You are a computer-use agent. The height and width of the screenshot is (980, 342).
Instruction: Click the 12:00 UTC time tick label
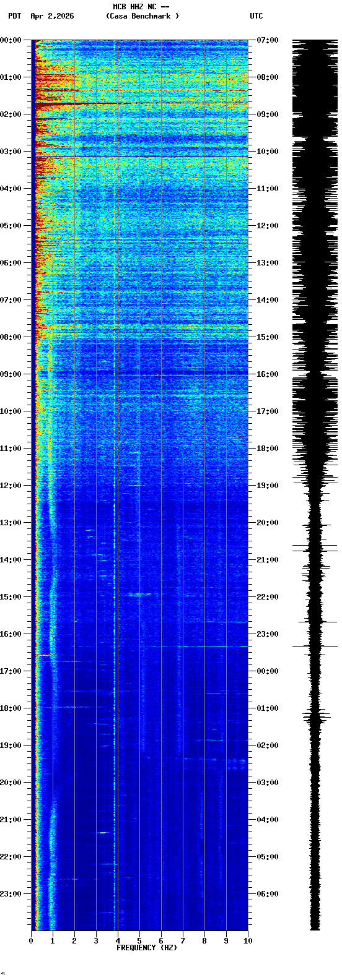[267, 226]
